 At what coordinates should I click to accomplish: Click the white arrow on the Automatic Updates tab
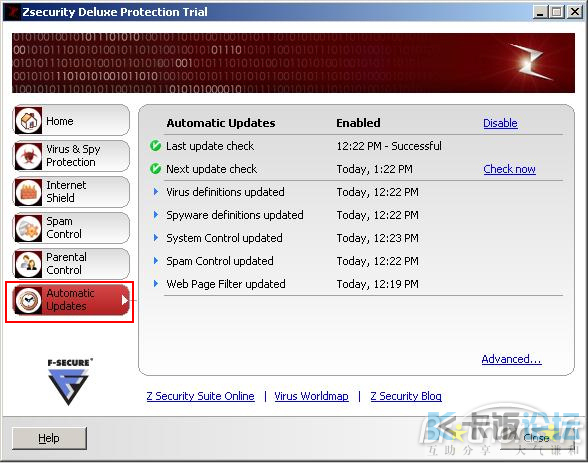click(x=125, y=300)
